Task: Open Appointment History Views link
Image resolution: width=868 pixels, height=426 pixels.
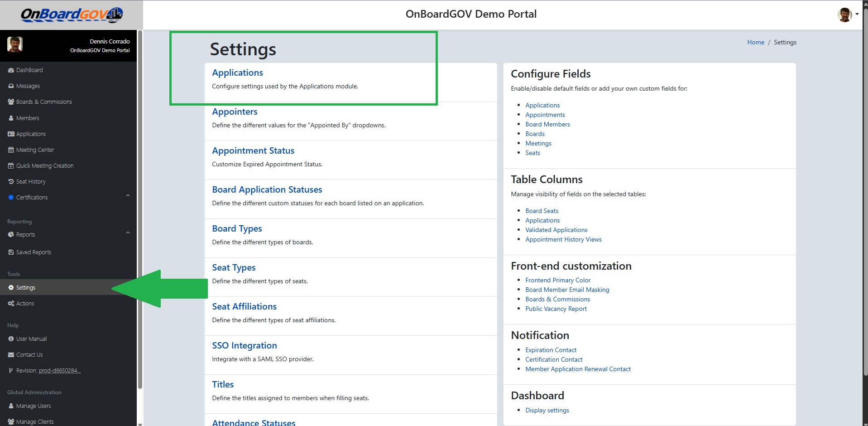Action: click(x=563, y=240)
